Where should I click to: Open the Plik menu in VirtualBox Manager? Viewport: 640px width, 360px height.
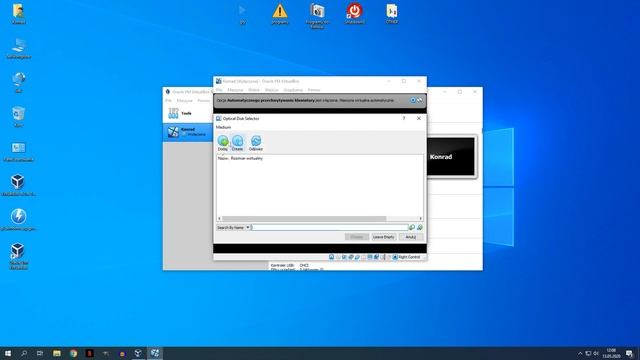coord(168,100)
